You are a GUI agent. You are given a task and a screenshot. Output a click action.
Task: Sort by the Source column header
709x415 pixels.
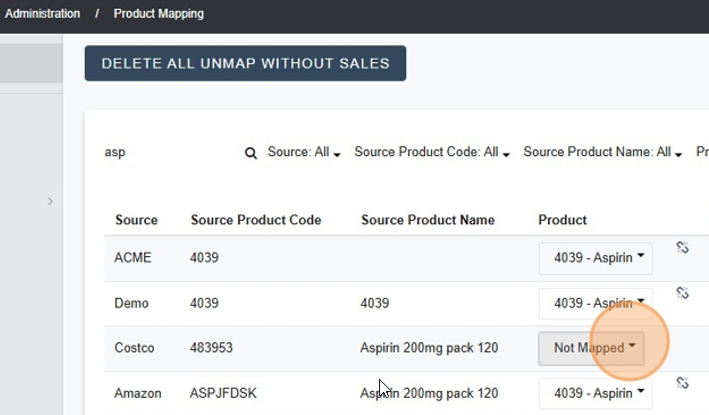136,220
